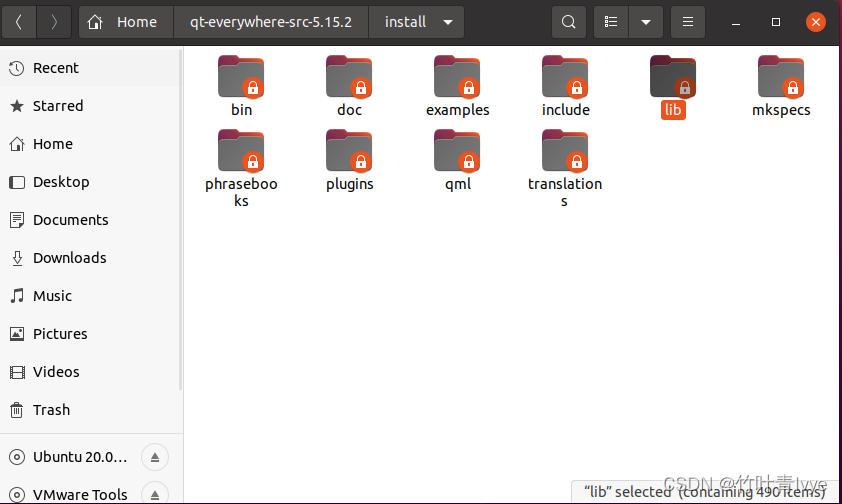
Task: Select the phrasebooks folder icon
Action: [x=241, y=151]
